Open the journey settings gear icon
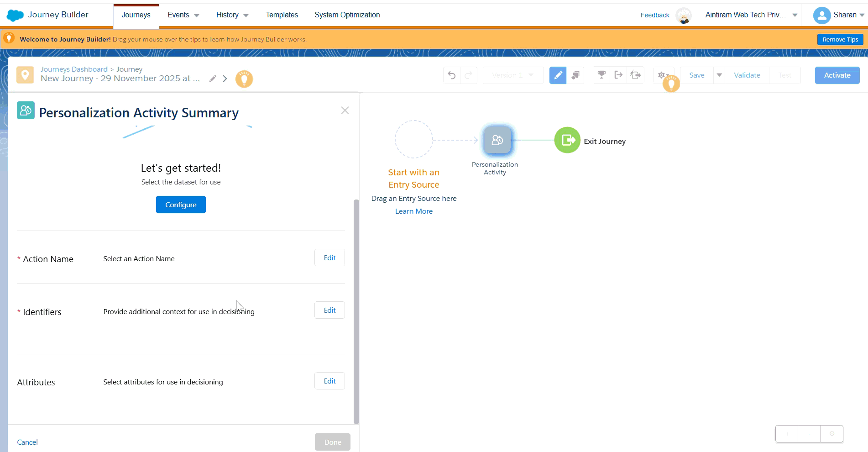This screenshot has height=452, width=868. coord(661,75)
